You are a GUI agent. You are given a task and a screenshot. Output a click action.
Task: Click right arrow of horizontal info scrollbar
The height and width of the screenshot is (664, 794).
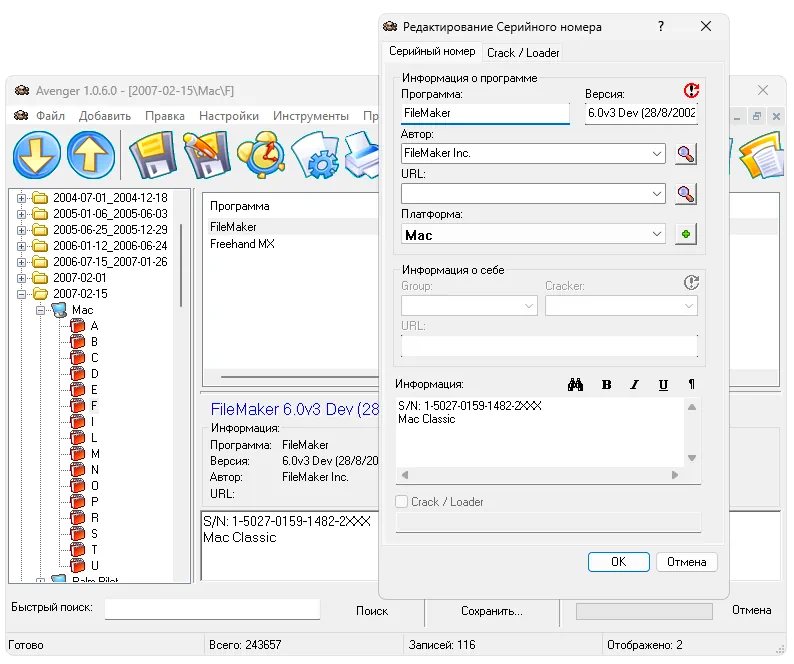click(674, 475)
